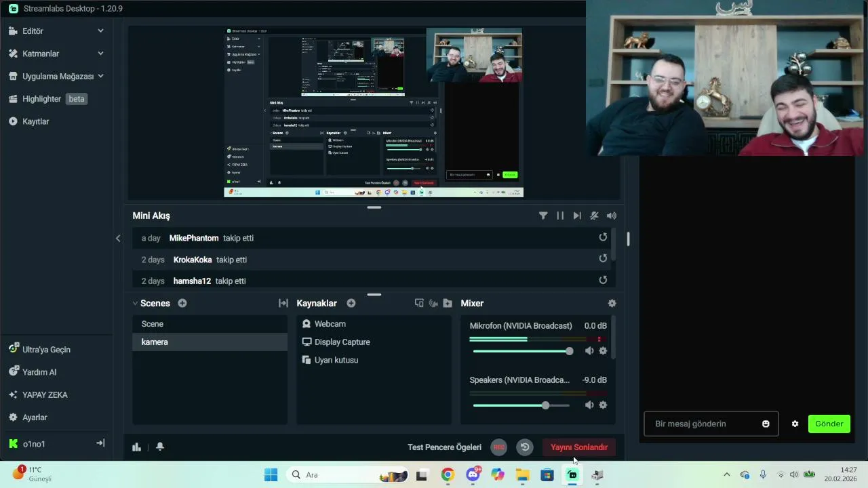
Task: Open chat settings gear
Action: coord(795,424)
